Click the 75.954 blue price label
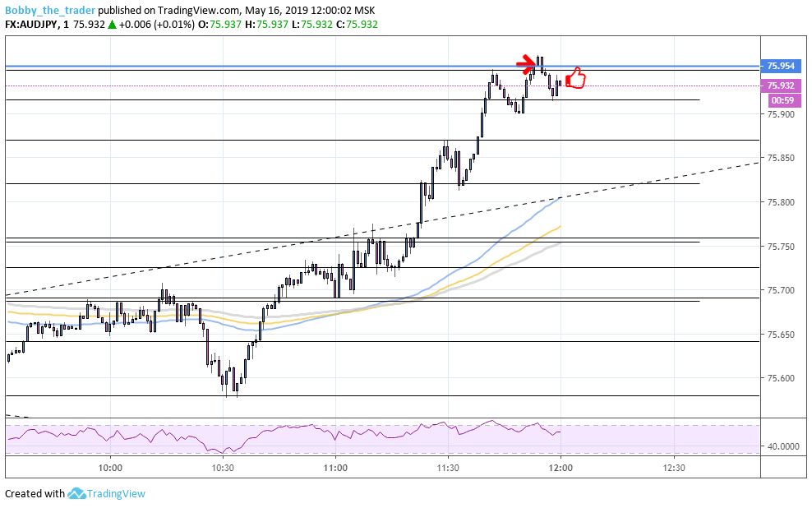The height and width of the screenshot is (508, 812). (x=781, y=66)
